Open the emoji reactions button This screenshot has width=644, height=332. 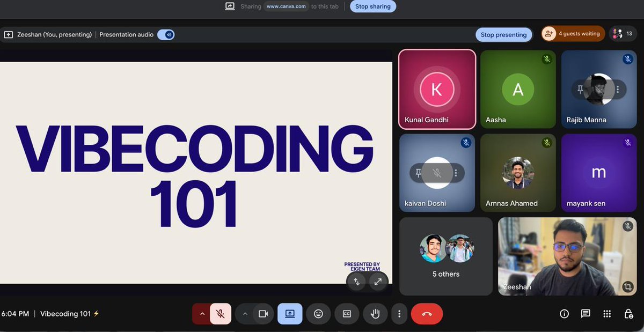point(318,314)
